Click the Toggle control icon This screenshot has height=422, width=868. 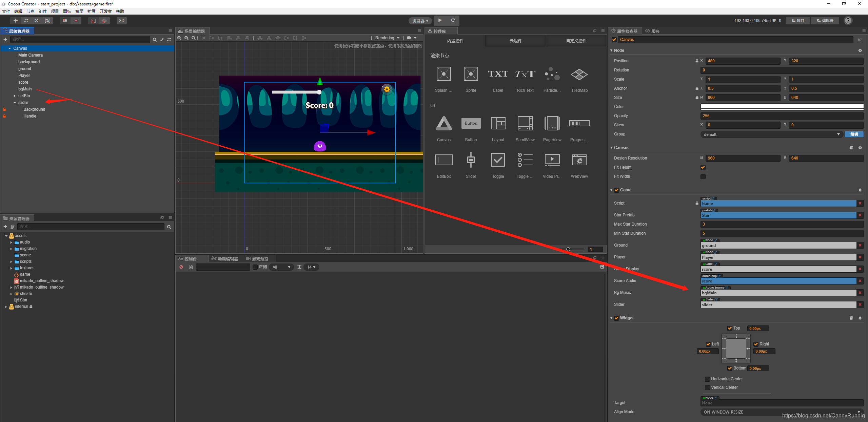tap(498, 160)
